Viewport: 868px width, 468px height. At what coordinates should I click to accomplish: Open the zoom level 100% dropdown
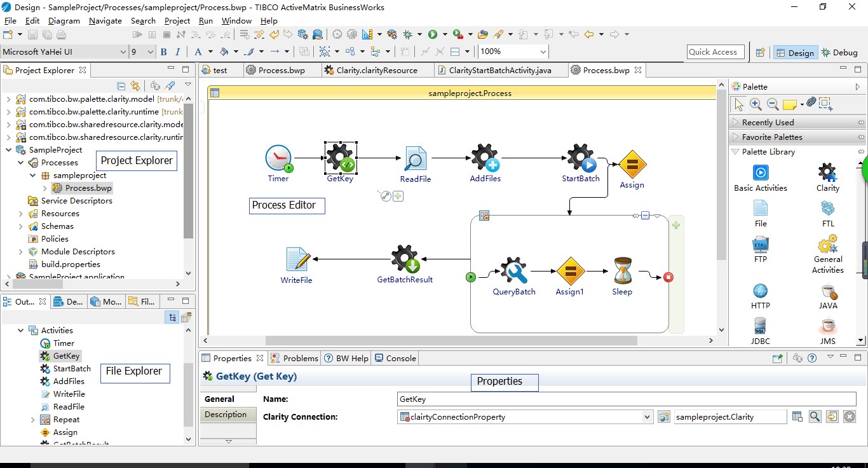pyautogui.click(x=543, y=52)
